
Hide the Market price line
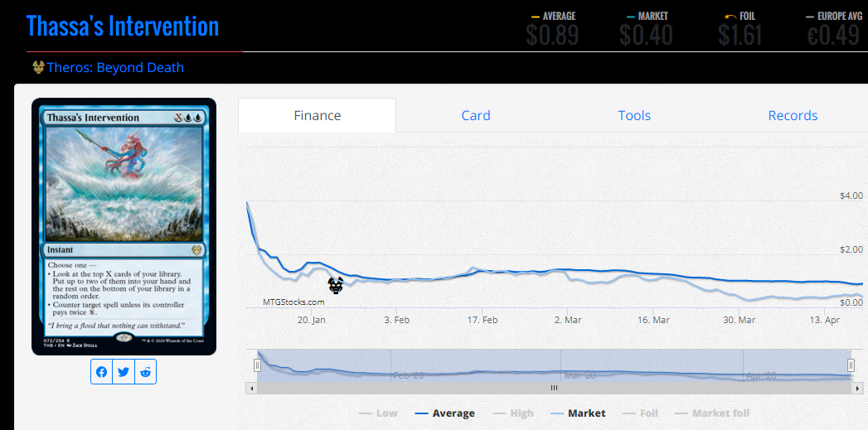pos(577,413)
